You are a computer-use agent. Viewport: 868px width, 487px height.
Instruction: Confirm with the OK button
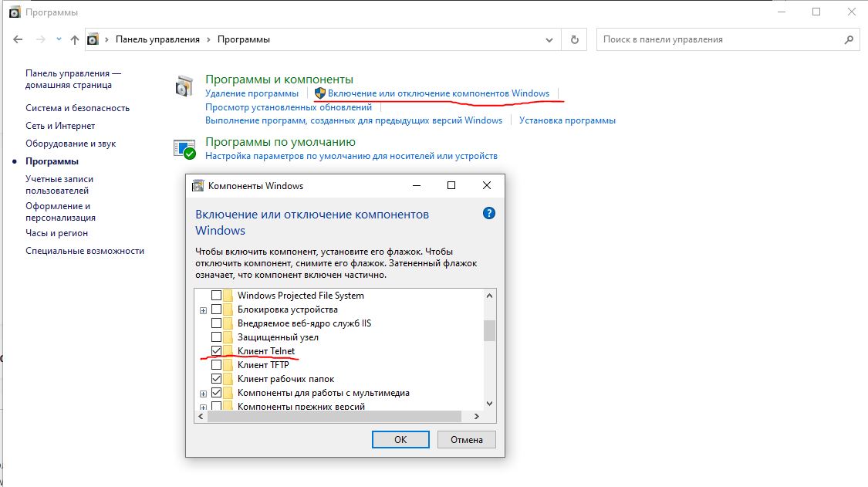[x=400, y=439]
